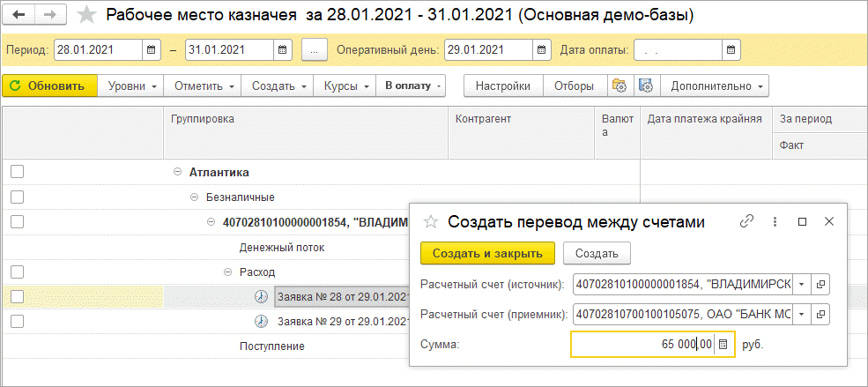Open the Создать dropdown menu in toolbar
This screenshot has width=868, height=387.
pyautogui.click(x=278, y=86)
